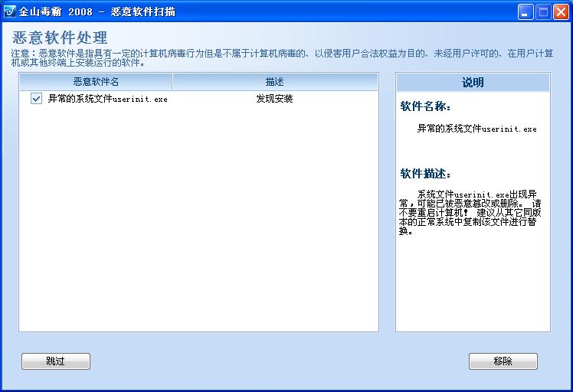Viewport: 573px width, 392px height.
Task: Click the 发现安装 description cell
Action: coord(274,99)
